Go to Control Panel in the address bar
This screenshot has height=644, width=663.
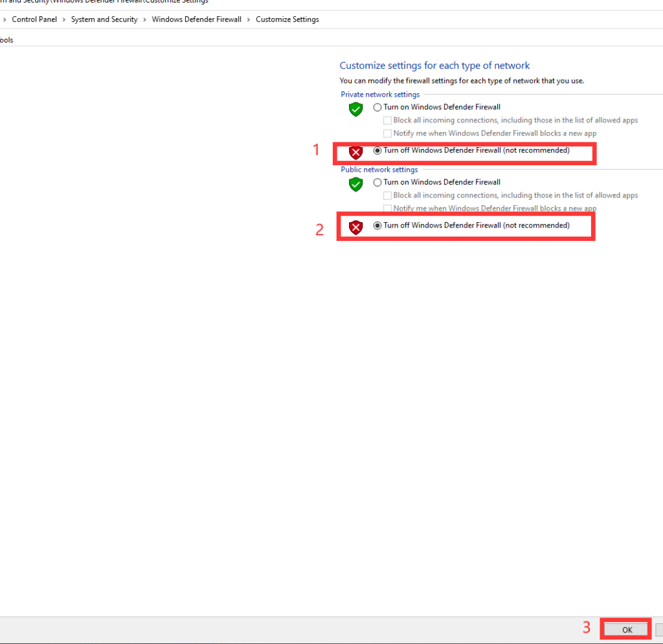34,19
